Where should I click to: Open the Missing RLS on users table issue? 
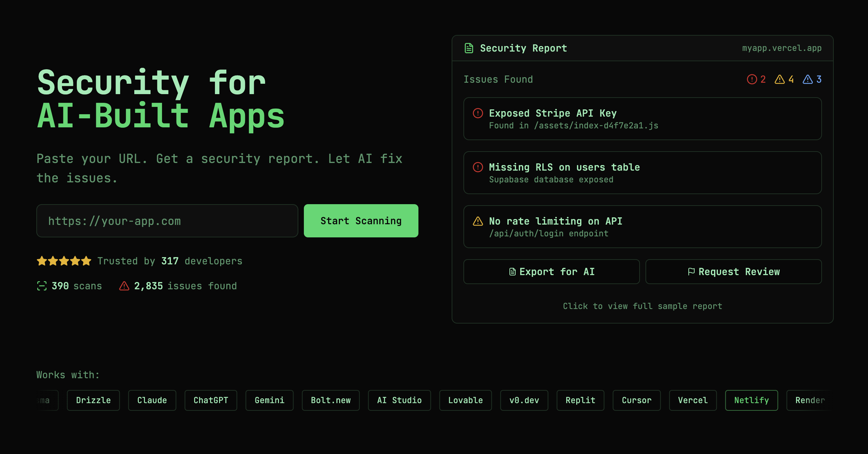click(642, 173)
